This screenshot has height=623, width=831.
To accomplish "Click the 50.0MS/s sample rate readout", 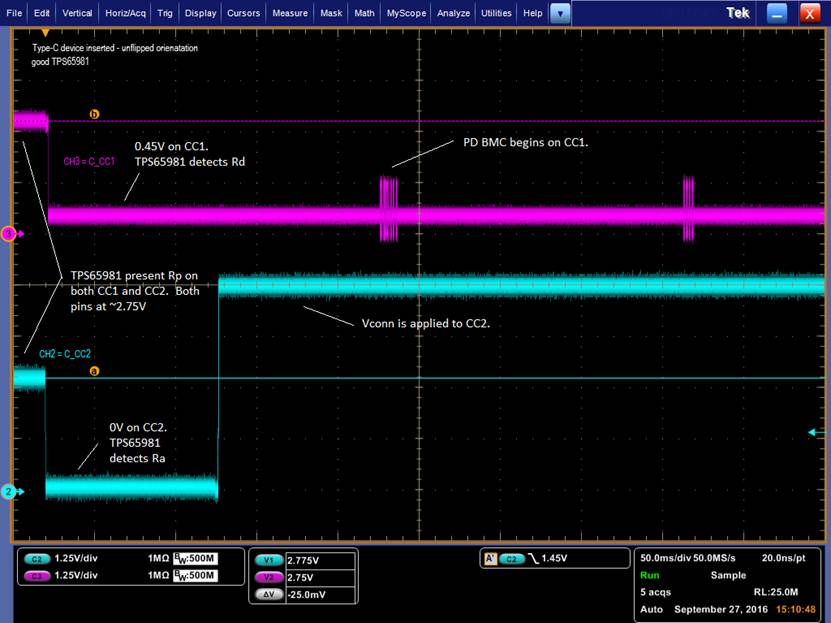I will [x=714, y=558].
